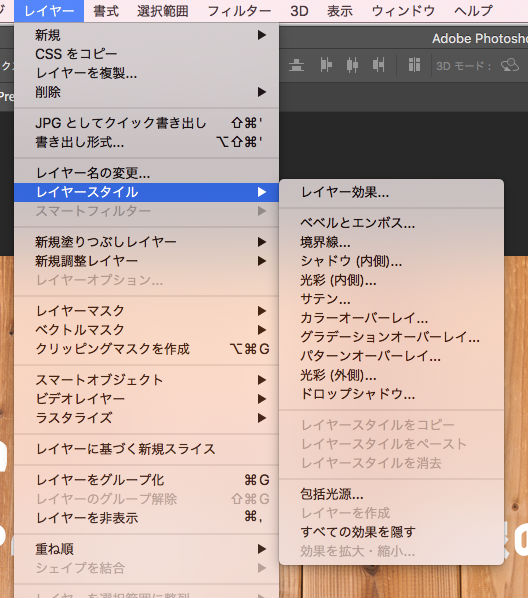
Task: Click the distribute horizontal centers icon
Action: tap(352, 65)
